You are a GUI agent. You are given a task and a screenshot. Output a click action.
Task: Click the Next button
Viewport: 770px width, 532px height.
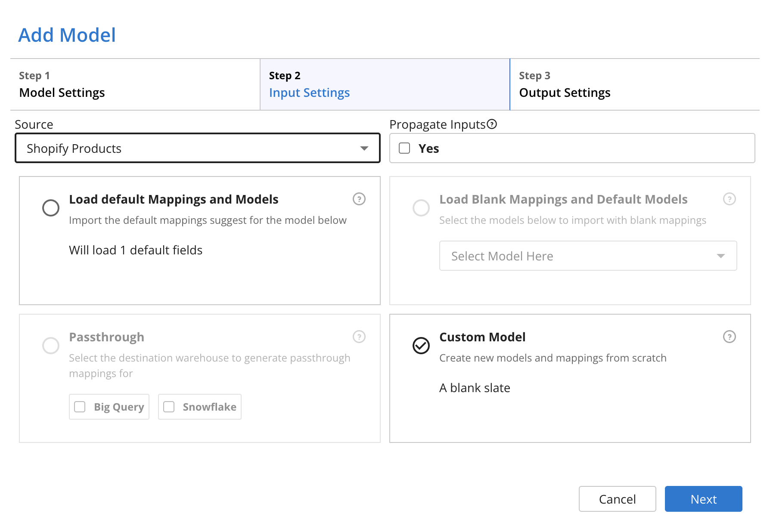(703, 498)
